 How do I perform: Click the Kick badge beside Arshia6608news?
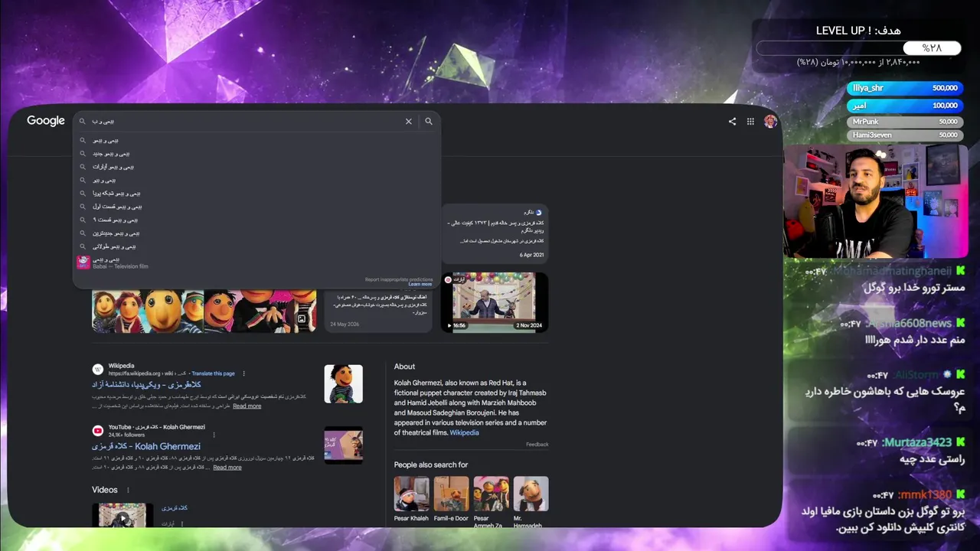click(x=960, y=324)
